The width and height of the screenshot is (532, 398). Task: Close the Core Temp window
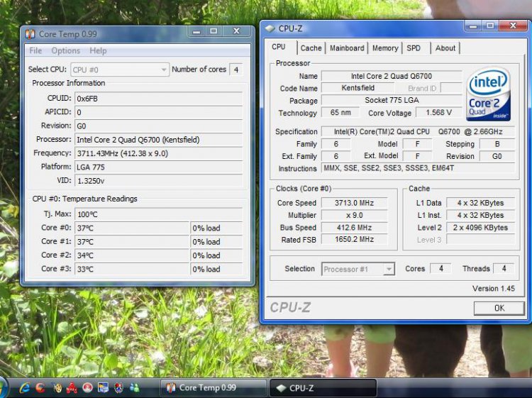click(x=236, y=31)
